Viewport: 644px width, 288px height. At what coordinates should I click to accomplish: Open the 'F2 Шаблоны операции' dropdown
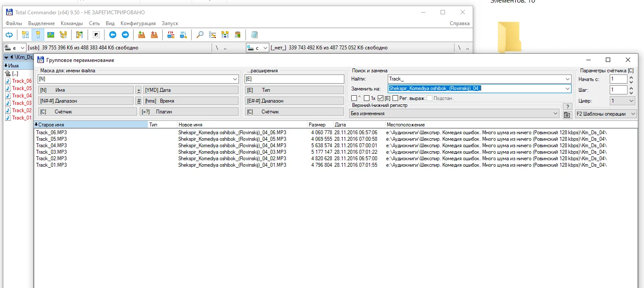tap(606, 114)
